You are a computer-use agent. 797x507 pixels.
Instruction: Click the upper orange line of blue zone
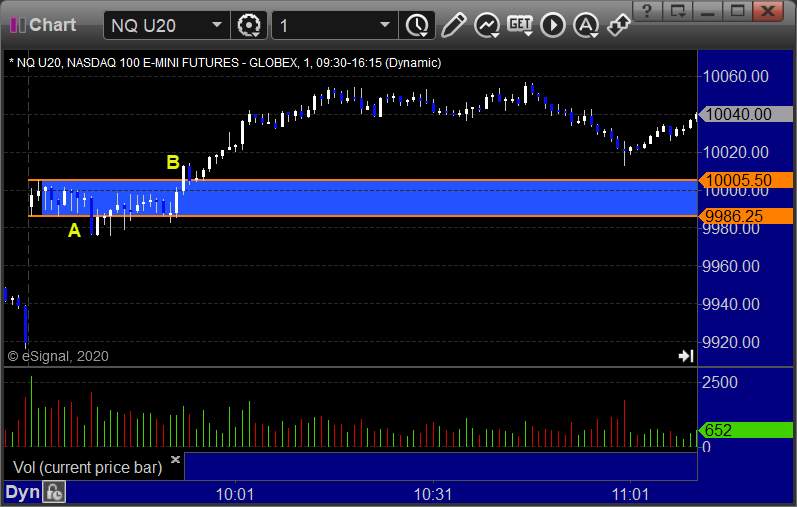363,180
